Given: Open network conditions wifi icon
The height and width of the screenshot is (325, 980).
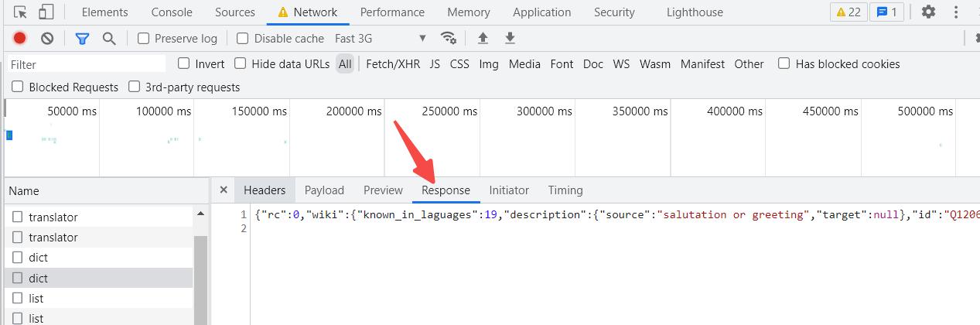Looking at the screenshot, I should point(448,38).
